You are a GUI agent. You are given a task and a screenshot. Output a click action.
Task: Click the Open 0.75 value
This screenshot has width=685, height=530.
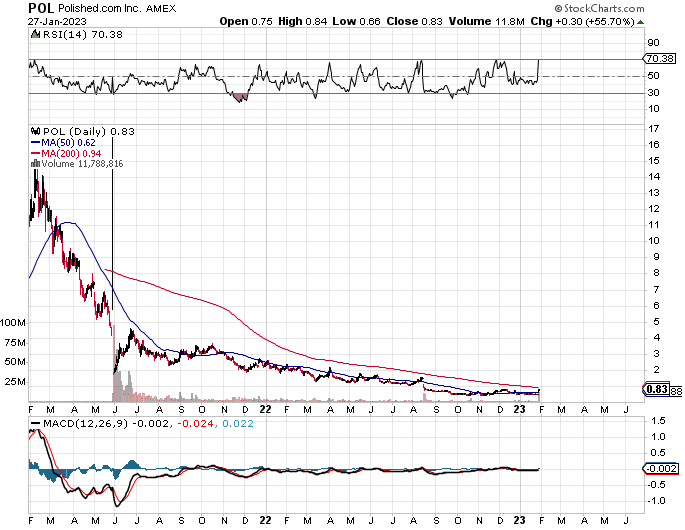pyautogui.click(x=246, y=21)
